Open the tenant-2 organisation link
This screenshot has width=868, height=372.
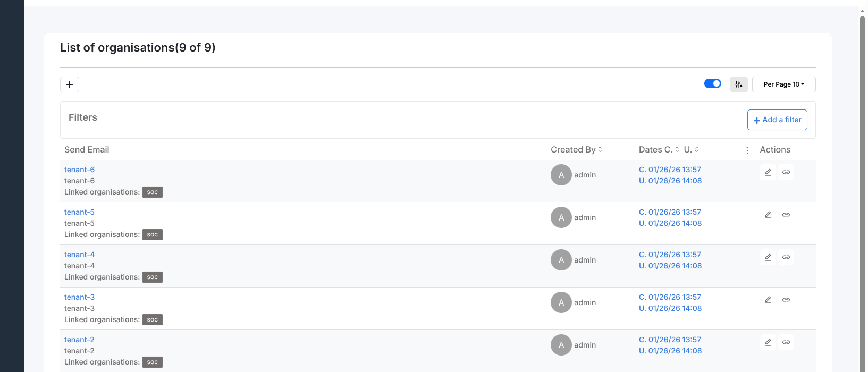point(79,340)
